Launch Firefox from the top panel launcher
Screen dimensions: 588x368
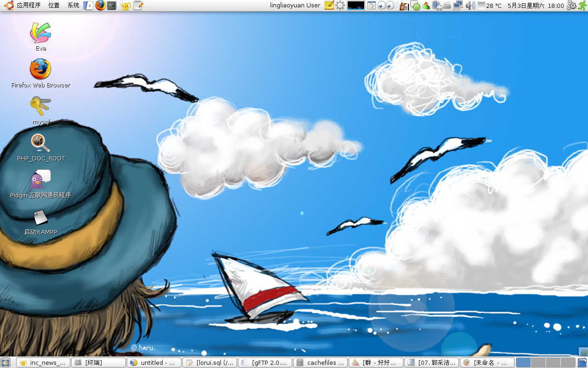100,6
